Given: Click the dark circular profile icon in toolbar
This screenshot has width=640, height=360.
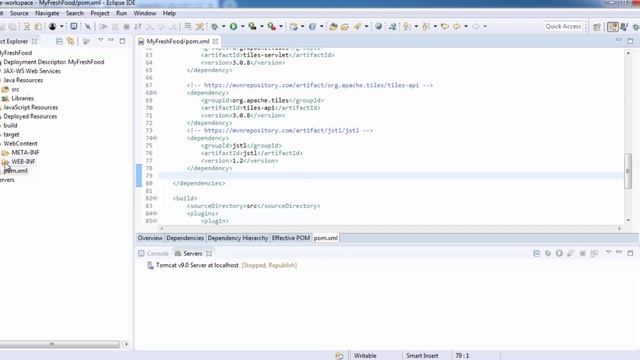Looking at the screenshot, I should (52, 27).
